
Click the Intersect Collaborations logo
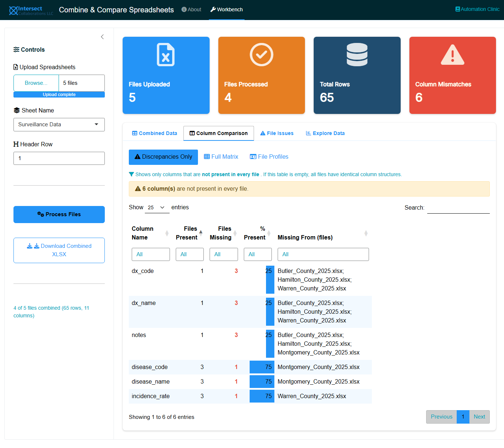coord(31,10)
